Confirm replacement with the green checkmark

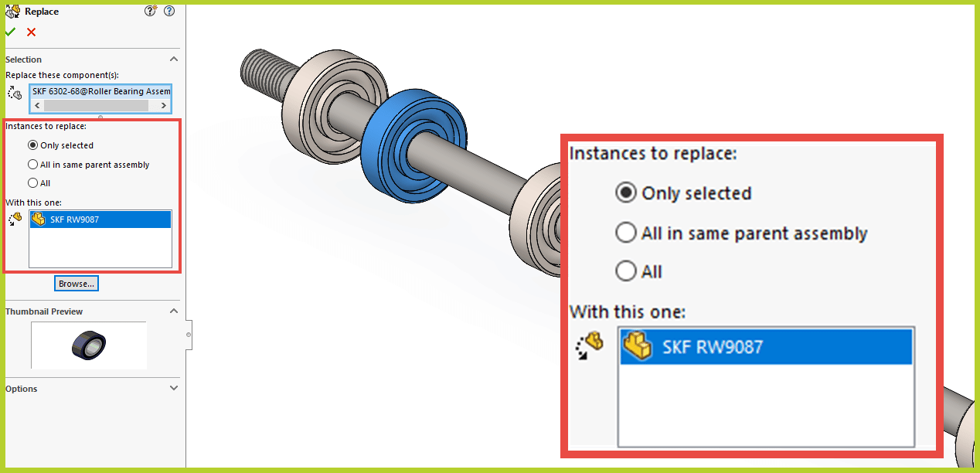point(9,32)
